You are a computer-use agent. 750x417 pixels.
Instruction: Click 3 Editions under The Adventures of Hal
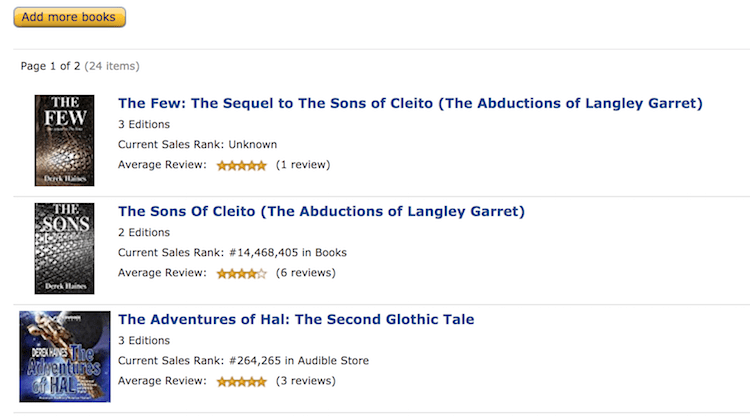pyautogui.click(x=144, y=341)
